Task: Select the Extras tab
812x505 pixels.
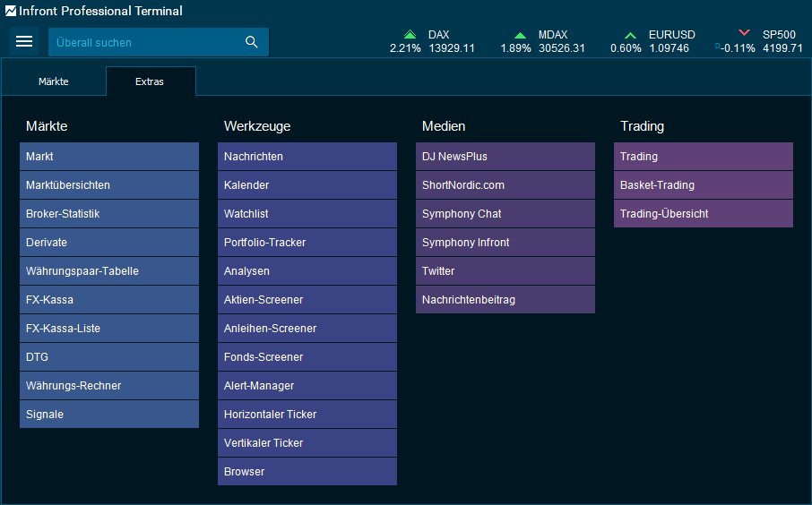Action: (150, 81)
